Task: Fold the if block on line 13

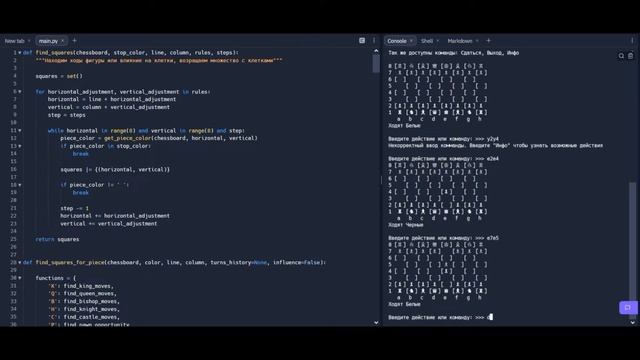Action: [20, 146]
